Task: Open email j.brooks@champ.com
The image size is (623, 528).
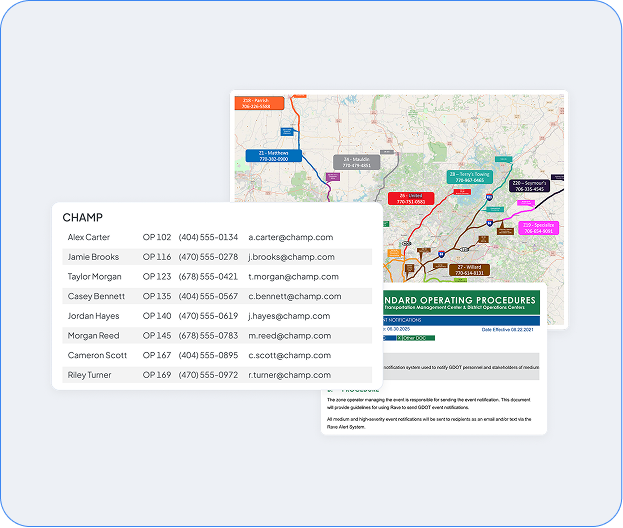Action: (292, 257)
